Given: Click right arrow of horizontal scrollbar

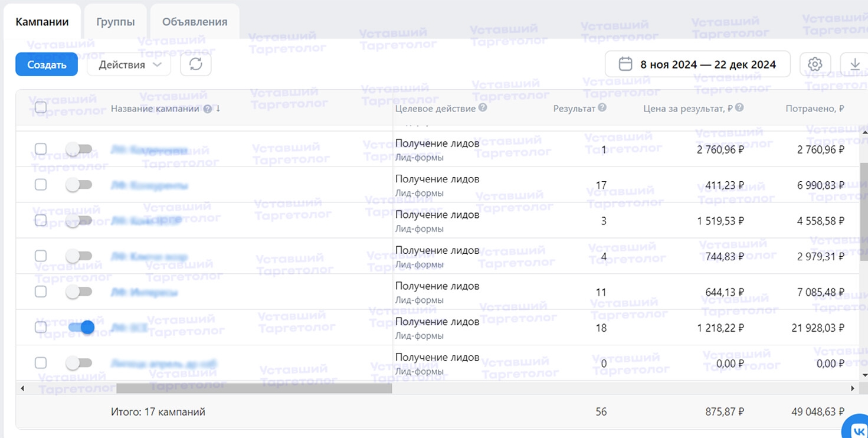Looking at the screenshot, I should pos(852,388).
